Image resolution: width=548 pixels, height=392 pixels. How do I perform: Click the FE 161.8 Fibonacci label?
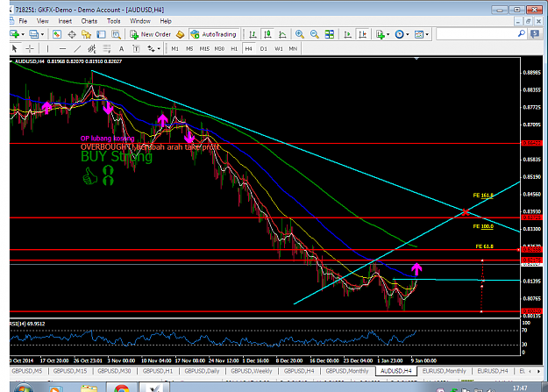[x=483, y=196]
